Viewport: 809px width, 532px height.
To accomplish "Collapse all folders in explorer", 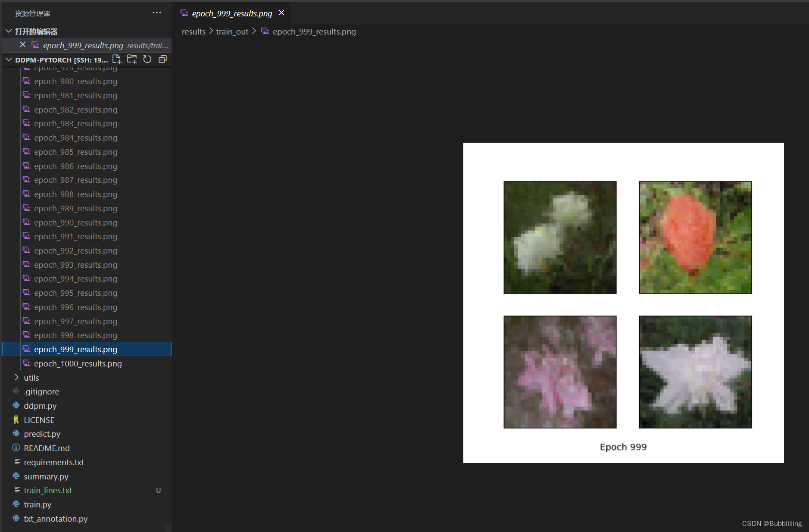I will click(162, 59).
